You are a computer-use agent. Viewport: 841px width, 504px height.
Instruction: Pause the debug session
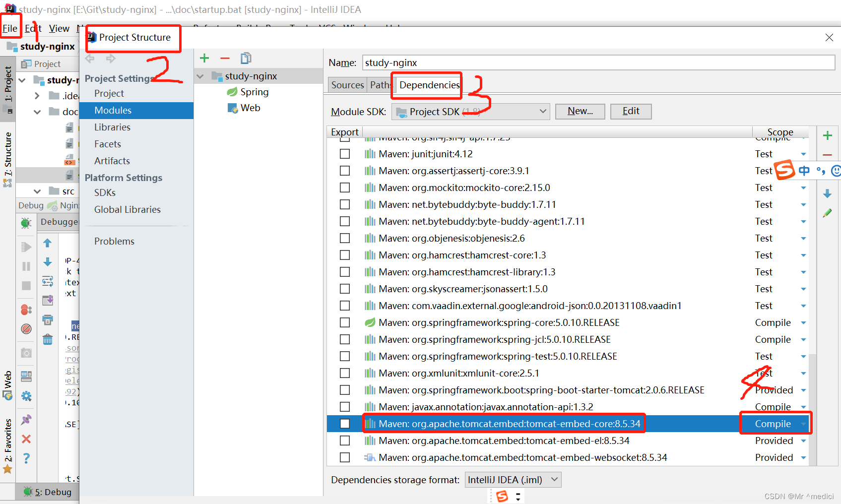point(26,266)
